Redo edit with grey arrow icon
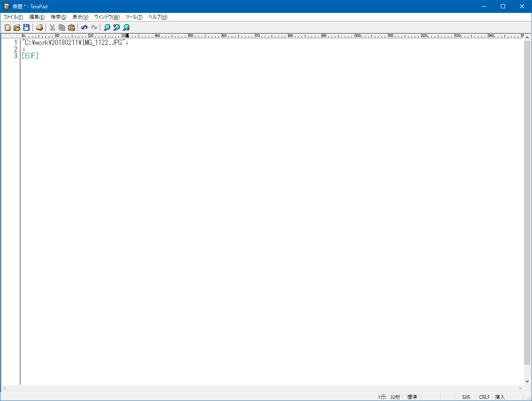The image size is (532, 401). 94,27
